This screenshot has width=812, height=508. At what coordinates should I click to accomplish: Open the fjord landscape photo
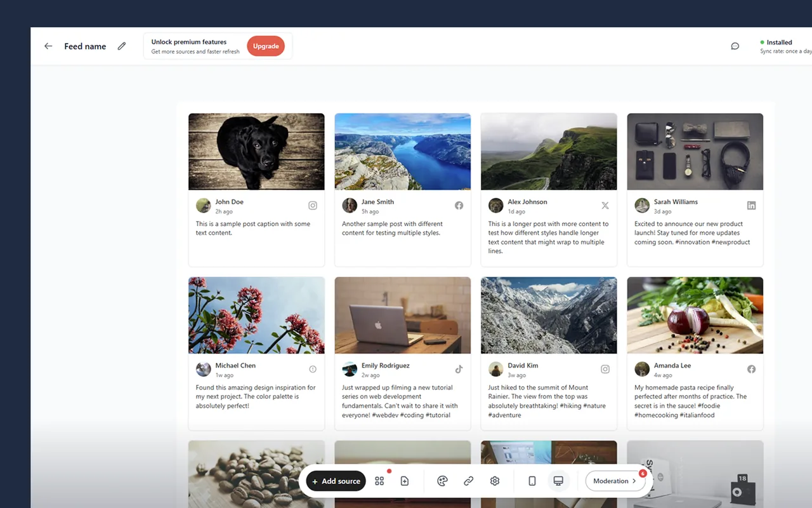403,152
